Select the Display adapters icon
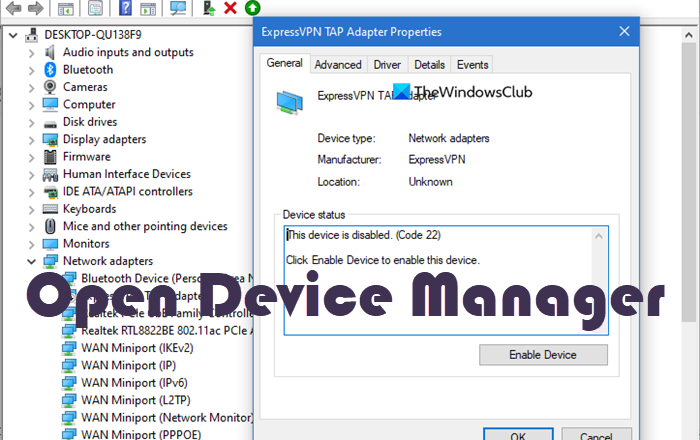 coord(50,140)
